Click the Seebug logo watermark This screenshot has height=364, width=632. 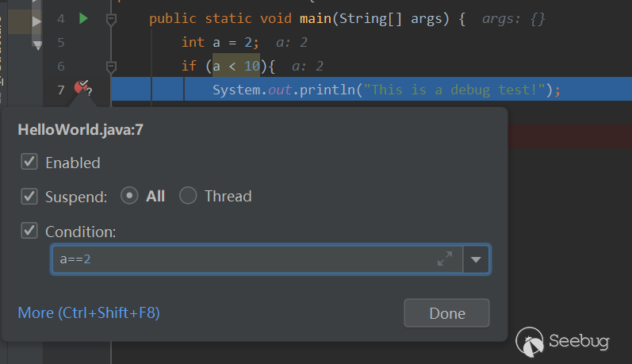click(564, 342)
